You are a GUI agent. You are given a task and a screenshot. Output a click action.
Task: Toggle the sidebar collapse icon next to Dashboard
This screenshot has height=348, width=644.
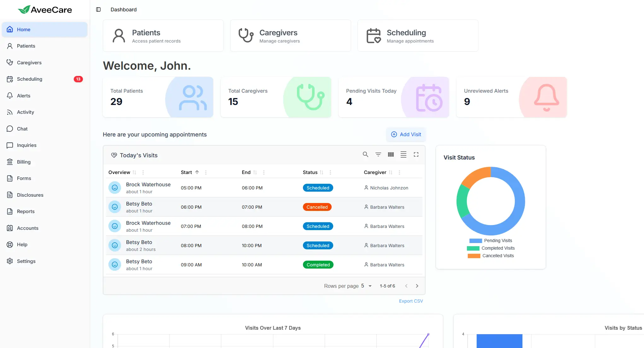click(98, 9)
